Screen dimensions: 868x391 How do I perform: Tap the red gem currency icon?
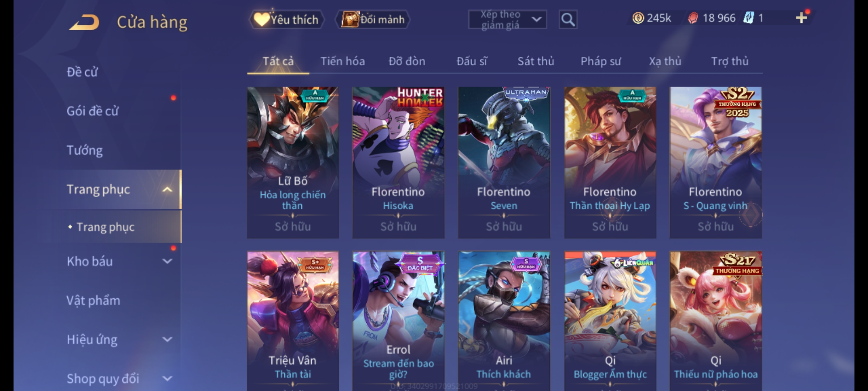tap(693, 18)
